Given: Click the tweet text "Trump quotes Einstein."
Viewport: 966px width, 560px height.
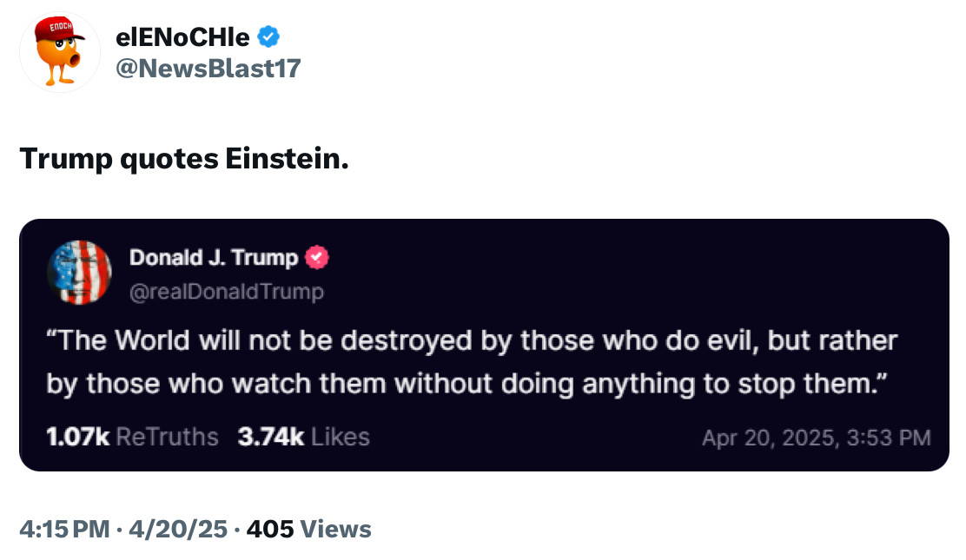Looking at the screenshot, I should 184,158.
